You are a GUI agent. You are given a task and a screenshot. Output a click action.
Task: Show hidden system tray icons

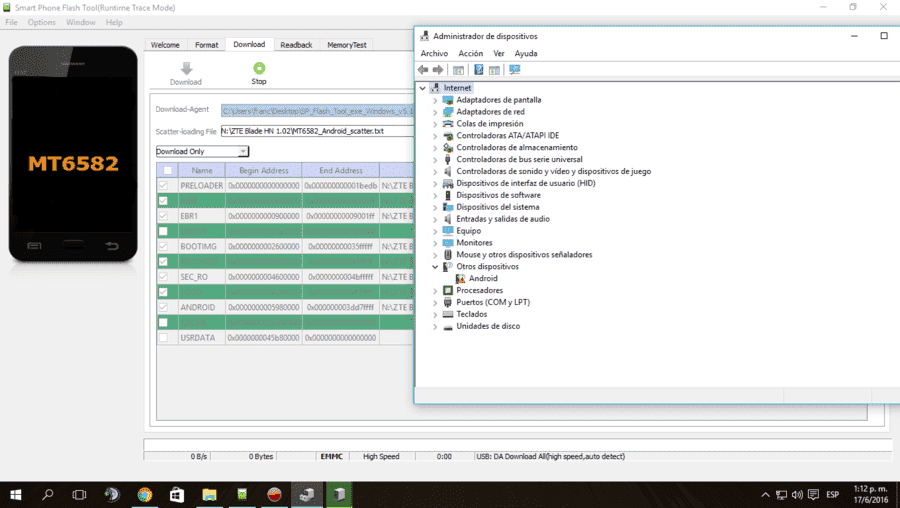(x=765, y=494)
